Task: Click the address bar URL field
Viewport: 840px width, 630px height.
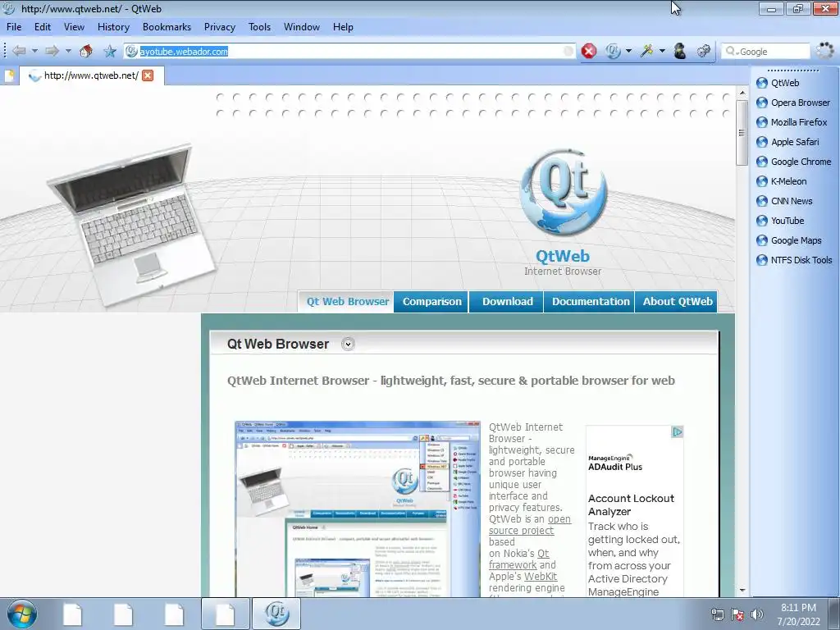Action: pos(349,52)
